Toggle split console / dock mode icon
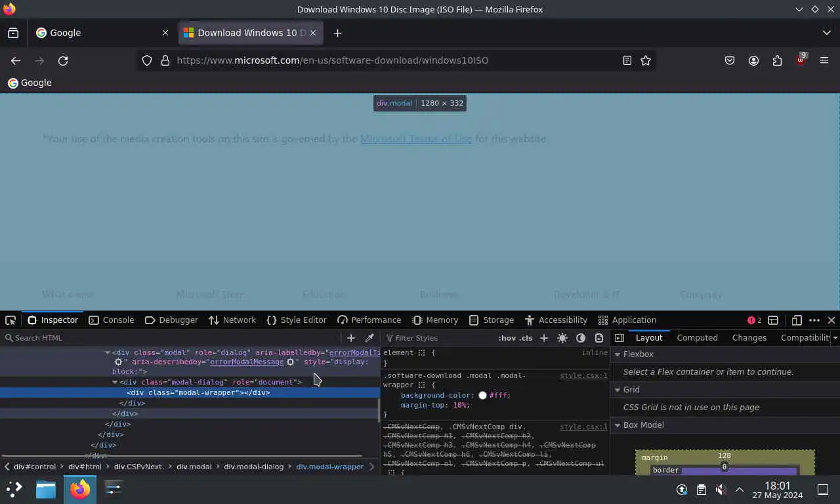The width and height of the screenshot is (840, 504). (773, 320)
